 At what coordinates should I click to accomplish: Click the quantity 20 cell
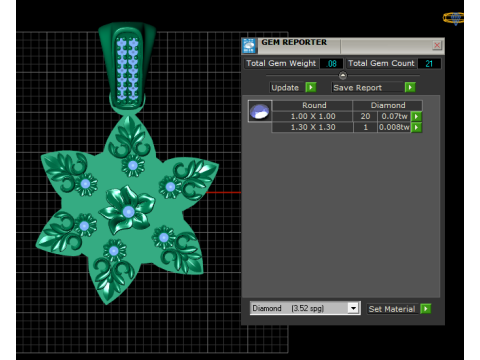pyautogui.click(x=365, y=116)
